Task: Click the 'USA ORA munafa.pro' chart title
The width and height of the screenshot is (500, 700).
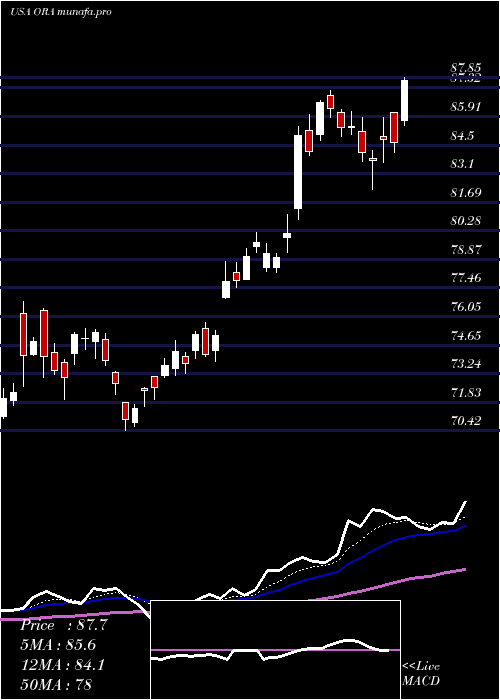Action: coord(61,12)
